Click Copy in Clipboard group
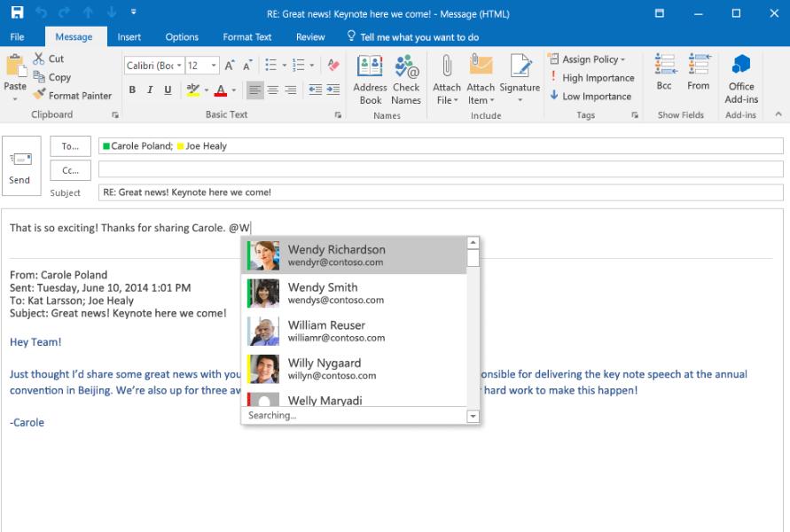This screenshot has width=790, height=532. 52,77
